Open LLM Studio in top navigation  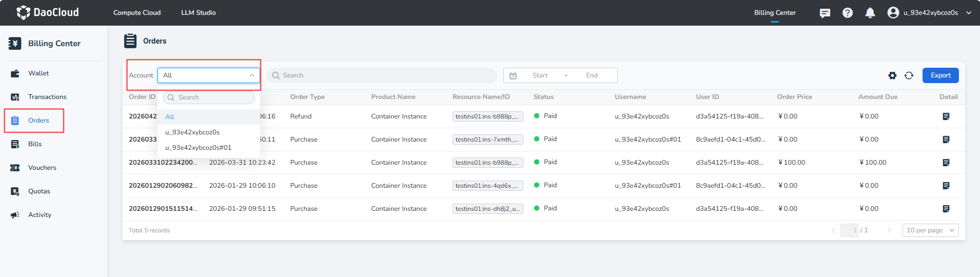pyautogui.click(x=199, y=13)
